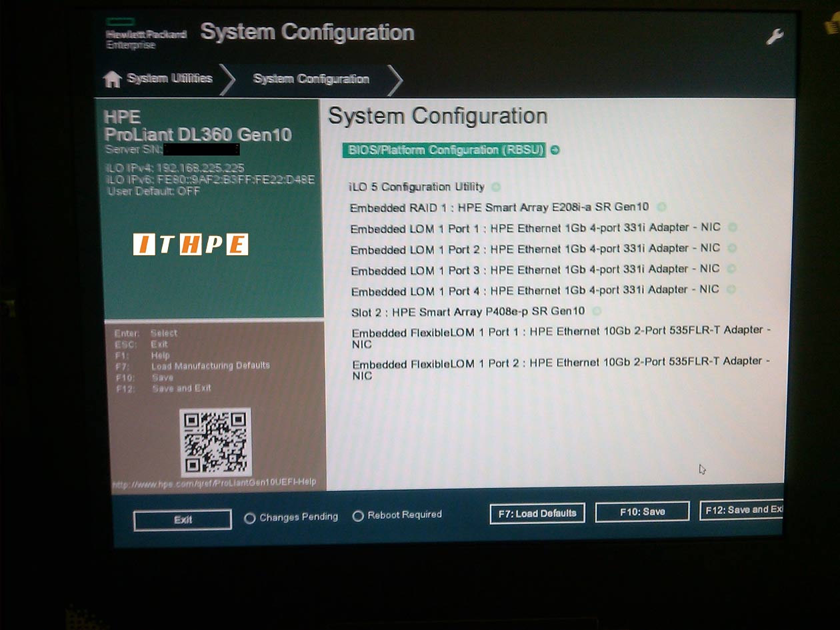This screenshot has height=630, width=840.
Task: Click the F12 Save and Exit hint text
Action: click(163, 388)
